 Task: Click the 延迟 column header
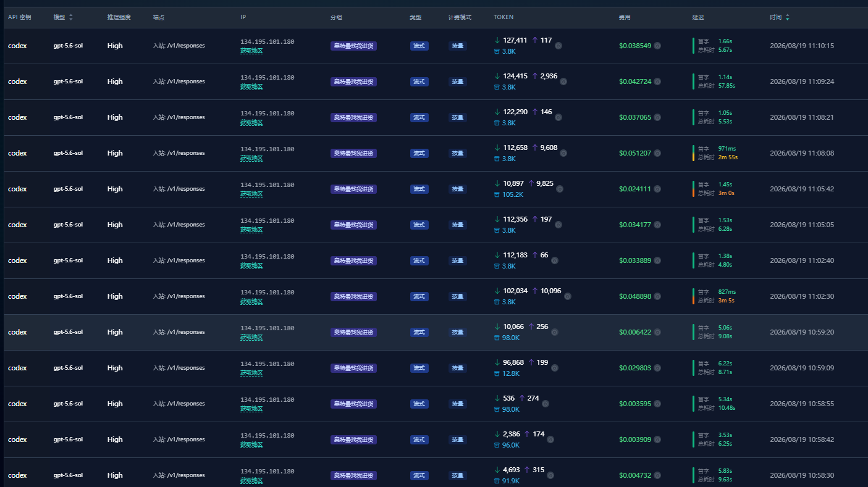tap(698, 17)
